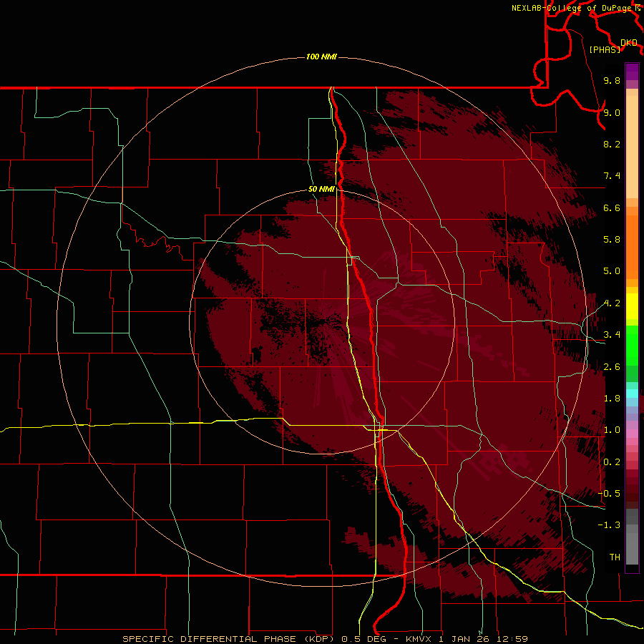The height and width of the screenshot is (644, 644).
Task: Select the bright yellow color bar segment
Action: point(632,306)
